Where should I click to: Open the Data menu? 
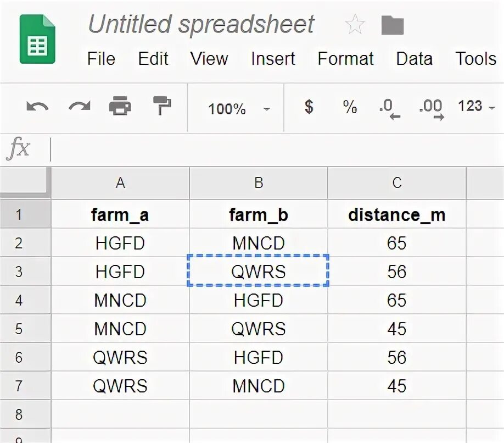(414, 59)
